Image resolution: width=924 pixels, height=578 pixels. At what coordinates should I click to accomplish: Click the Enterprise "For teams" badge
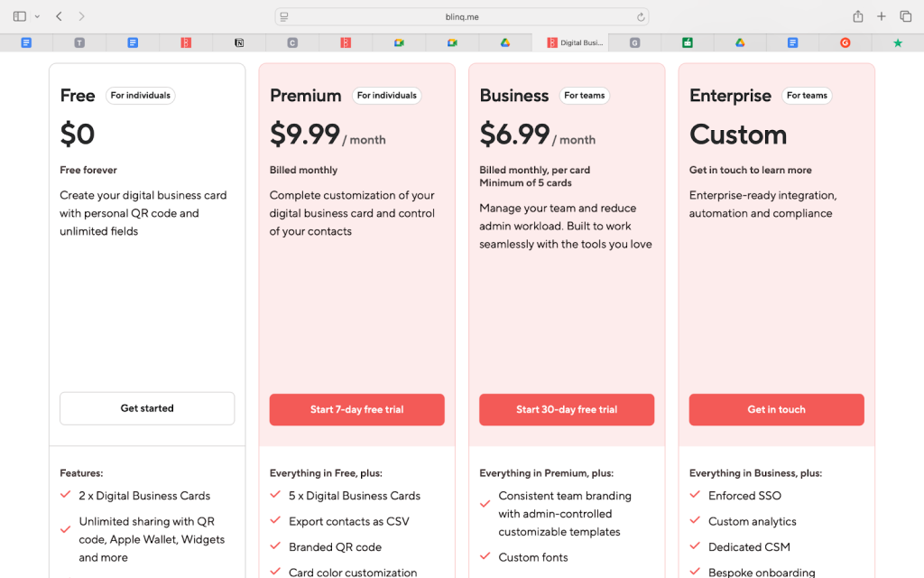pos(807,96)
